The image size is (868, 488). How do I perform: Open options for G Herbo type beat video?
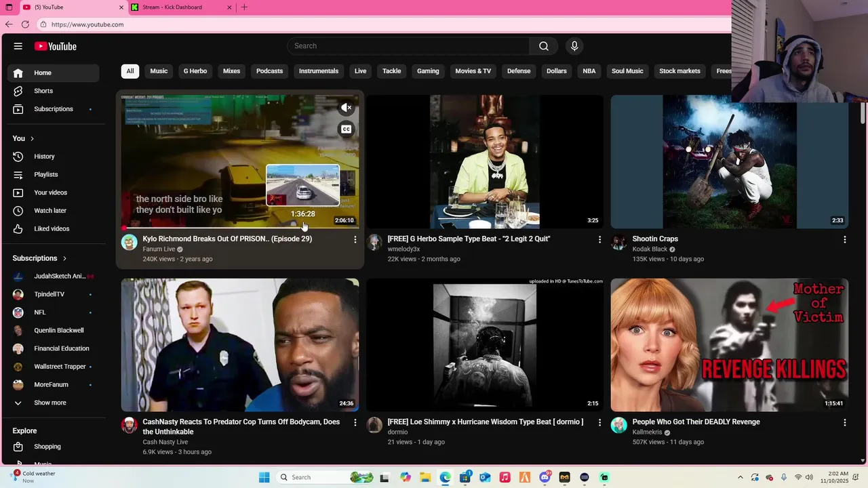coord(599,239)
